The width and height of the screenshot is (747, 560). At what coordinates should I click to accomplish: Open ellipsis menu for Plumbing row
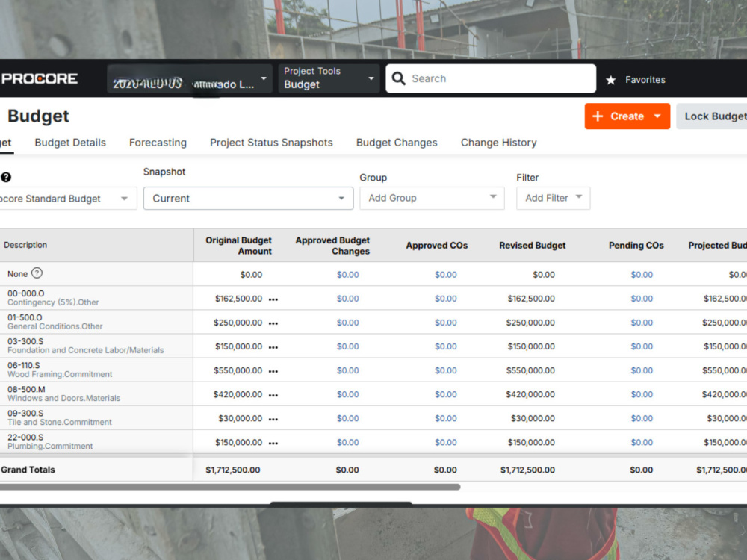[x=273, y=444]
